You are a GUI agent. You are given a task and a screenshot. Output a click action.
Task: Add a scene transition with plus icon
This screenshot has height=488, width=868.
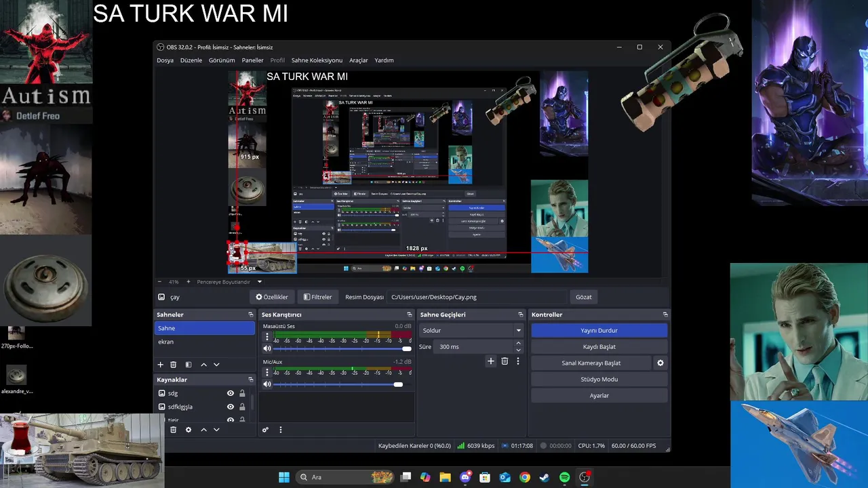click(x=491, y=361)
